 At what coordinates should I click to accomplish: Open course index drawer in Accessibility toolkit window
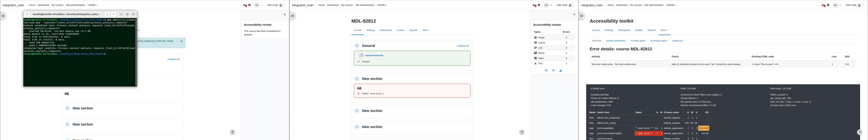tap(582, 16)
